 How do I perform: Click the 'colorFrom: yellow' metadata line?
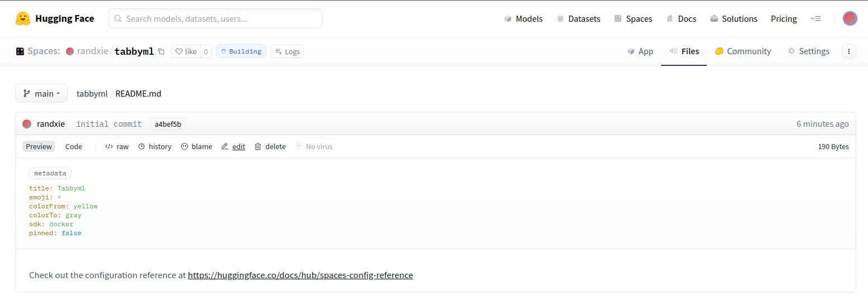pos(63,206)
